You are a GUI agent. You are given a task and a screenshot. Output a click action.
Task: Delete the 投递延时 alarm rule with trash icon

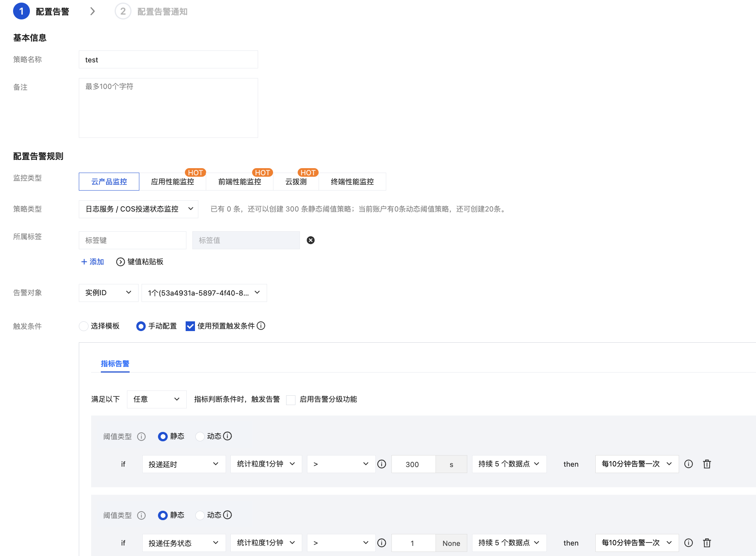(707, 464)
